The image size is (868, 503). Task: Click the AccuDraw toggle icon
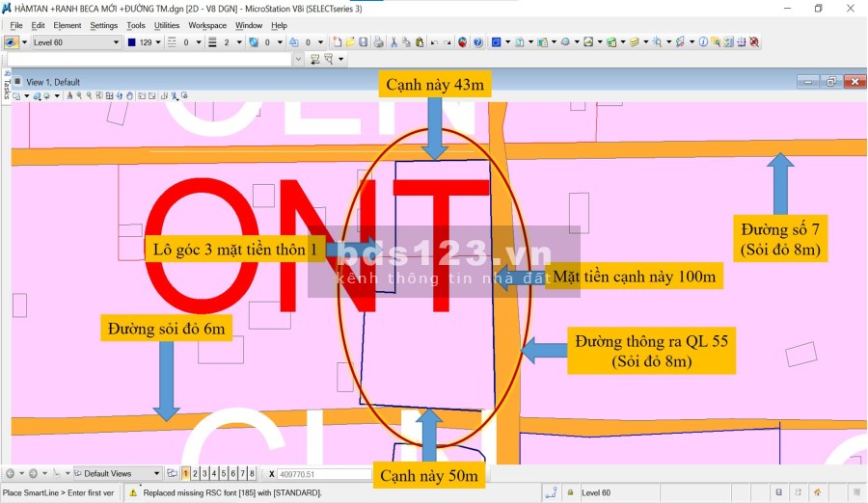coord(742,42)
